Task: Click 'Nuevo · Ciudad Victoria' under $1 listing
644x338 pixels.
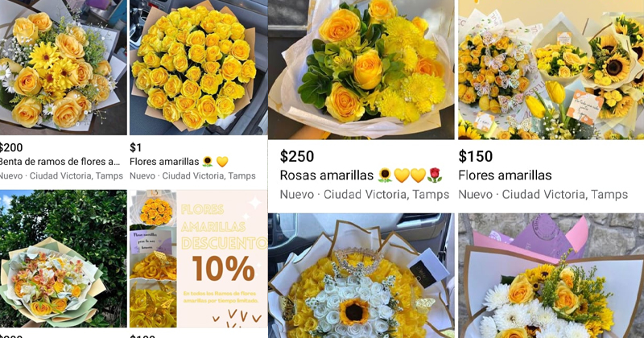Action: point(192,175)
